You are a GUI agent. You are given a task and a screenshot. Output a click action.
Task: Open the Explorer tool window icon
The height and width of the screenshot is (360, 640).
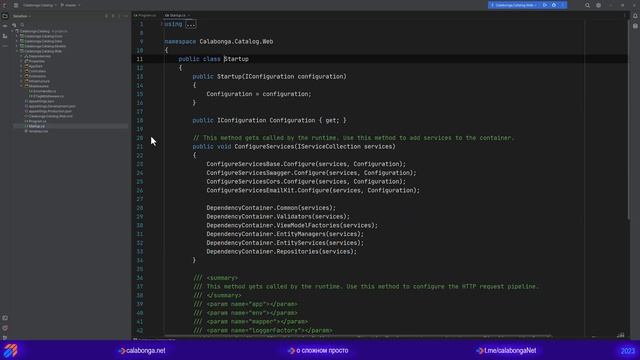coord(5,16)
